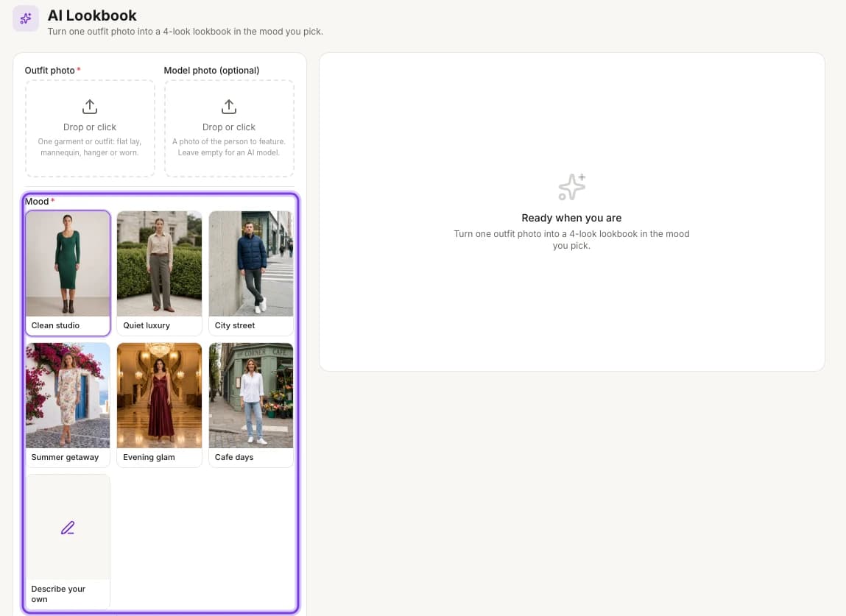Click the Describe your own label

pyautogui.click(x=58, y=594)
